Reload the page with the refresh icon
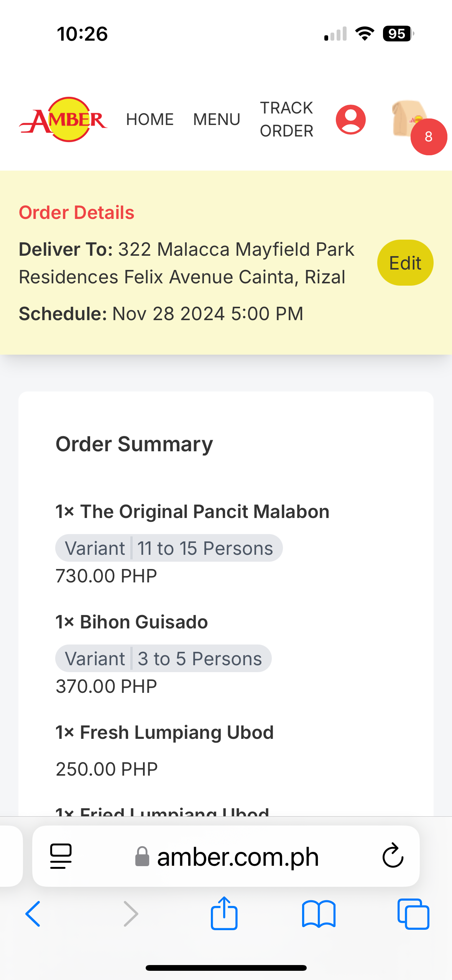This screenshot has height=980, width=452. (x=393, y=856)
